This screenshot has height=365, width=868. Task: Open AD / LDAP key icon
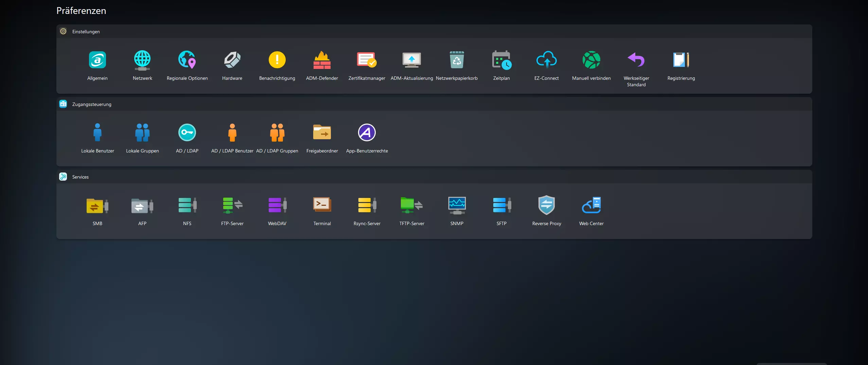click(187, 133)
